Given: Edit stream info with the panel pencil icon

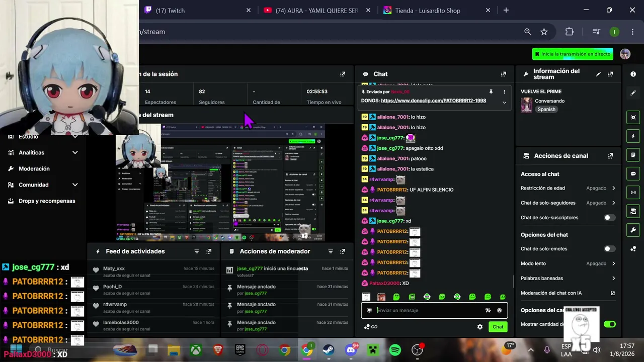Looking at the screenshot, I should pos(598,74).
